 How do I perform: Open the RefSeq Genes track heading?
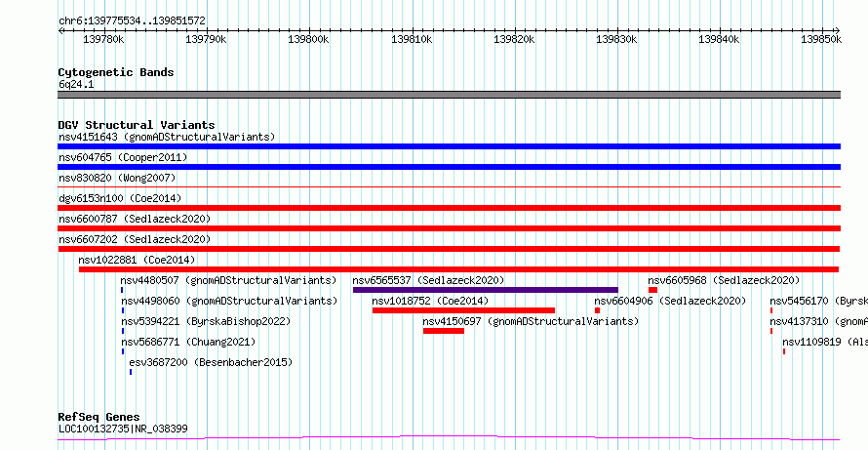click(x=99, y=417)
